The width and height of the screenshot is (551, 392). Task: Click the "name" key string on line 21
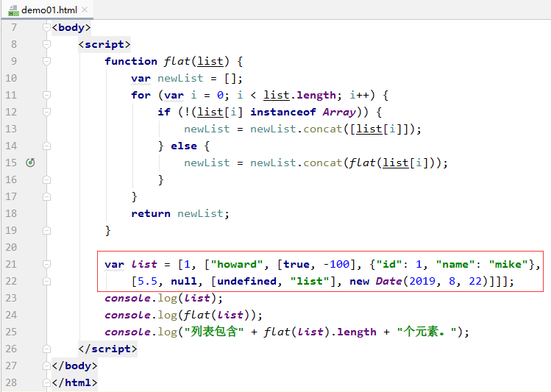(x=455, y=264)
